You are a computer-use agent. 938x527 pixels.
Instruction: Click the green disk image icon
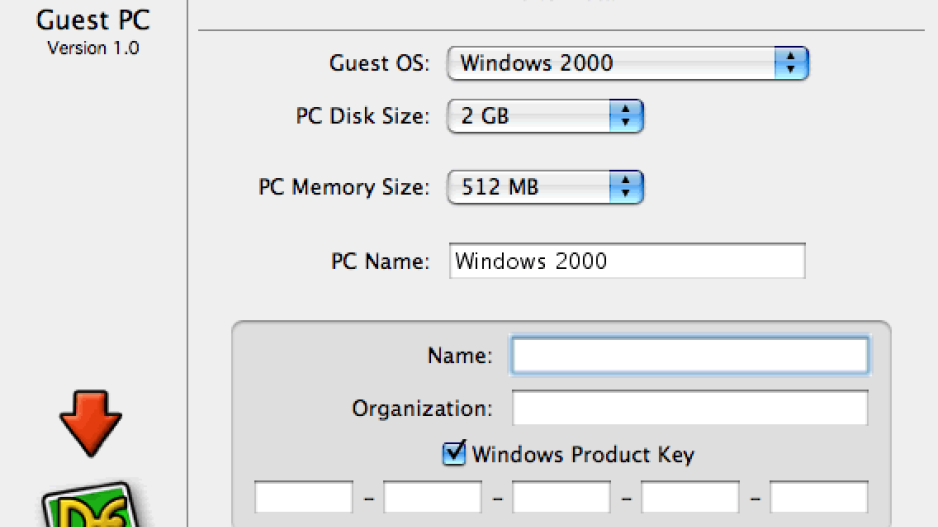point(91,505)
